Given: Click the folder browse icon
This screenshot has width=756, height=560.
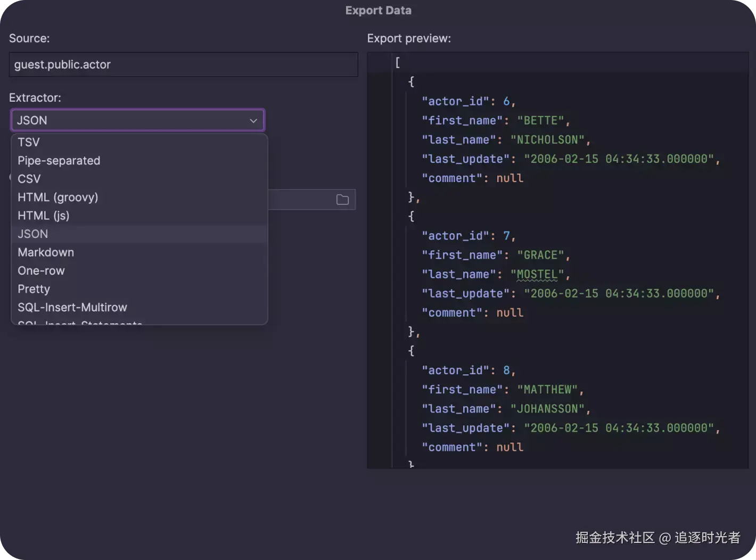Looking at the screenshot, I should [342, 200].
